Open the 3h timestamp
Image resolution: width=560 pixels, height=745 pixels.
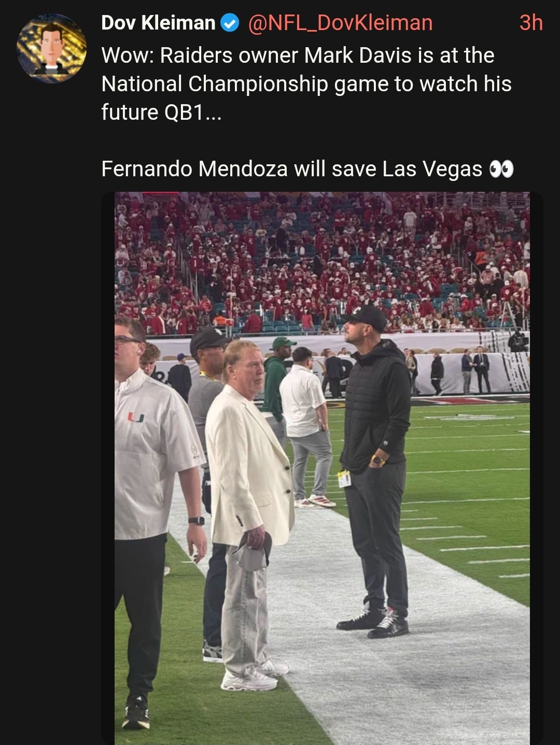pos(531,23)
